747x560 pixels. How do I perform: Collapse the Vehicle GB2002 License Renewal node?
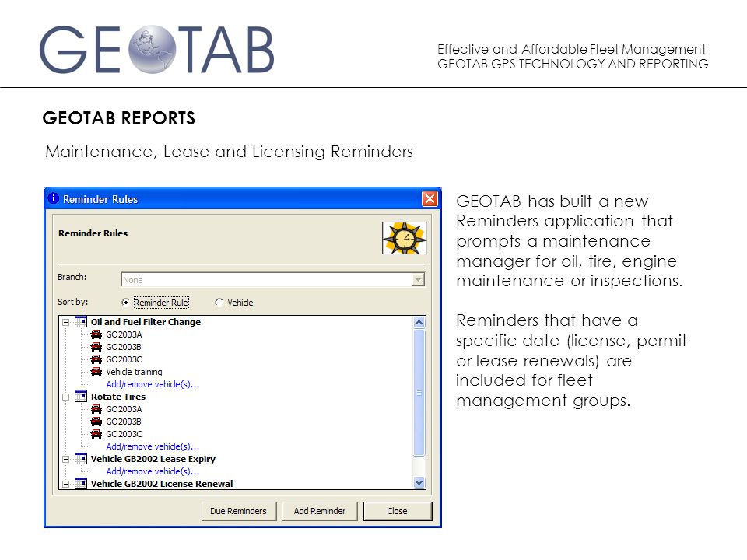[65, 484]
